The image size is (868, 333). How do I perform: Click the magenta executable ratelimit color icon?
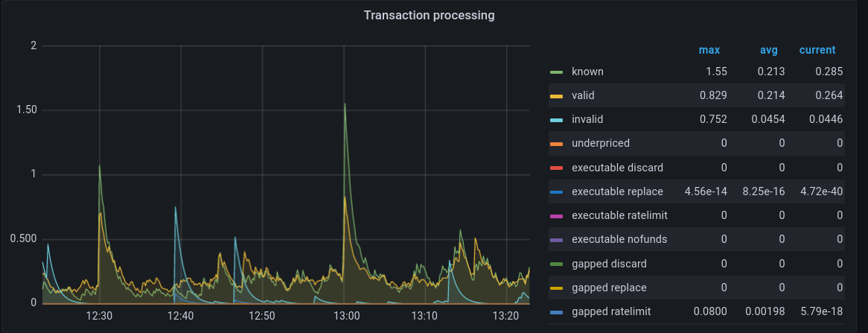click(556, 216)
